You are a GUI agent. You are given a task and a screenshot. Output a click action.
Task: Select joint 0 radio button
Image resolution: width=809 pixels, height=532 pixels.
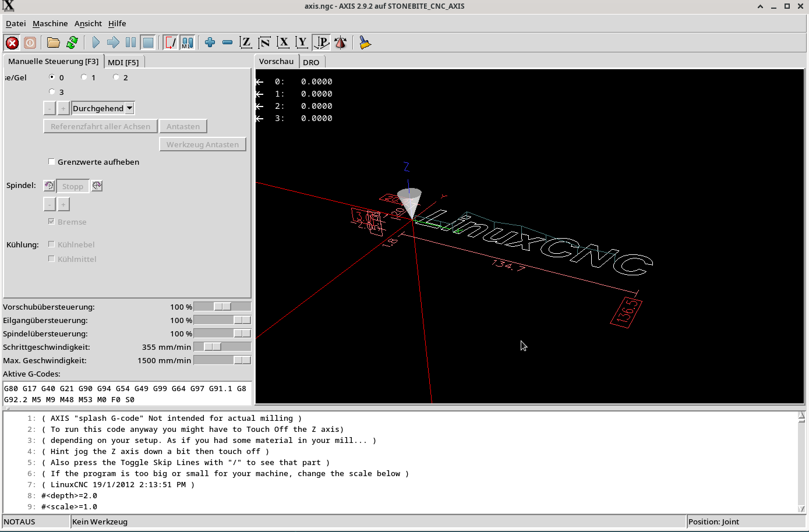click(52, 77)
